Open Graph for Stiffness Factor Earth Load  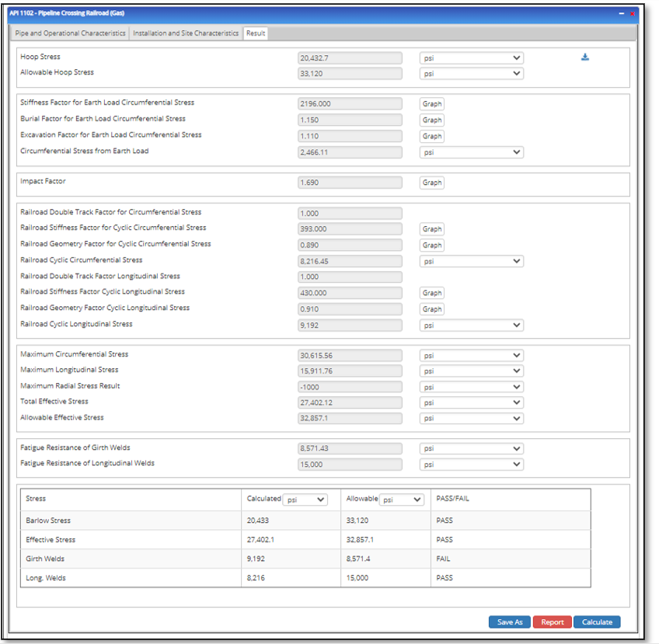pos(432,104)
